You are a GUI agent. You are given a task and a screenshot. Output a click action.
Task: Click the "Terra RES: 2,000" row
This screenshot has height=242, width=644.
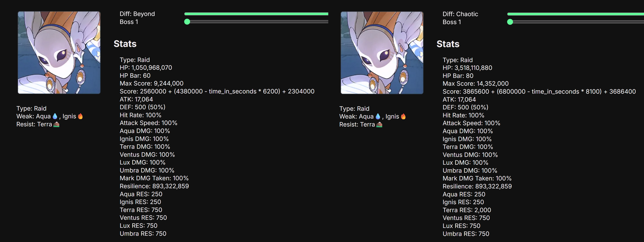[x=467, y=210]
